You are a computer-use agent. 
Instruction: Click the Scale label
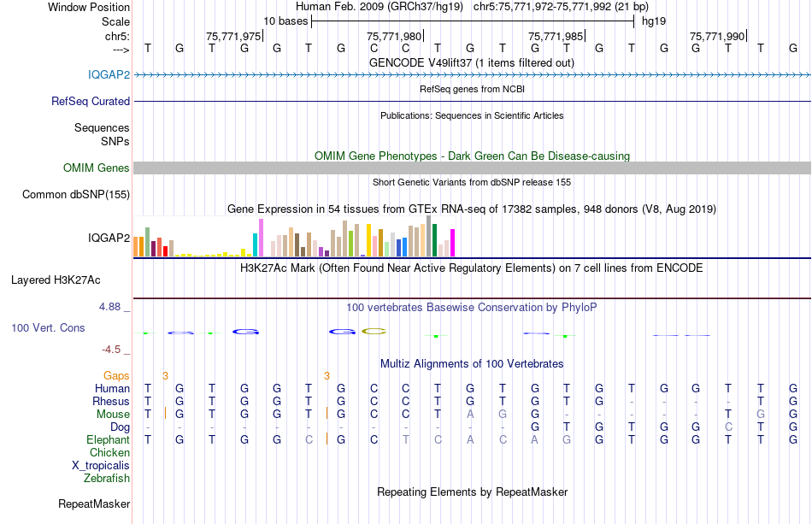(116, 21)
